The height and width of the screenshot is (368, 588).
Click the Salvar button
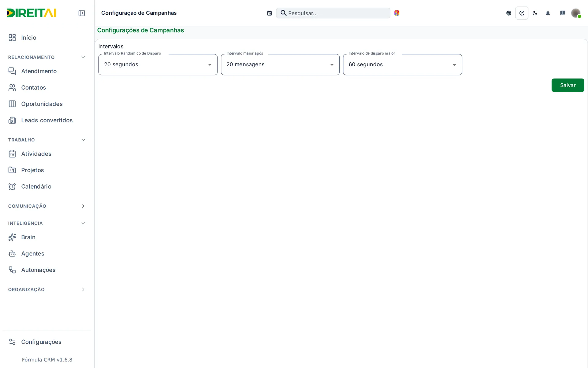coord(568,85)
